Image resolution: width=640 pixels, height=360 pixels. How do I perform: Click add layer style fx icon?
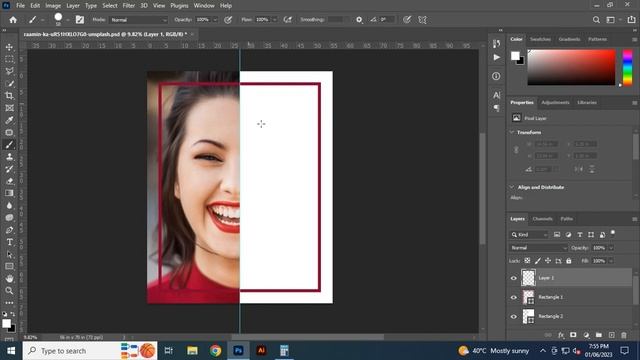[x=561, y=335]
